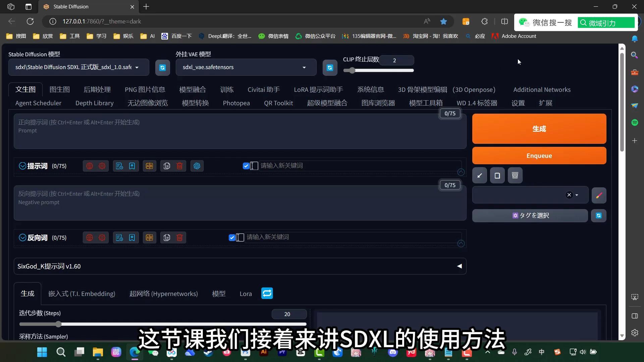The width and height of the screenshot is (644, 362).
Task: Click the browser bookmark star icon
Action: pos(443,21)
